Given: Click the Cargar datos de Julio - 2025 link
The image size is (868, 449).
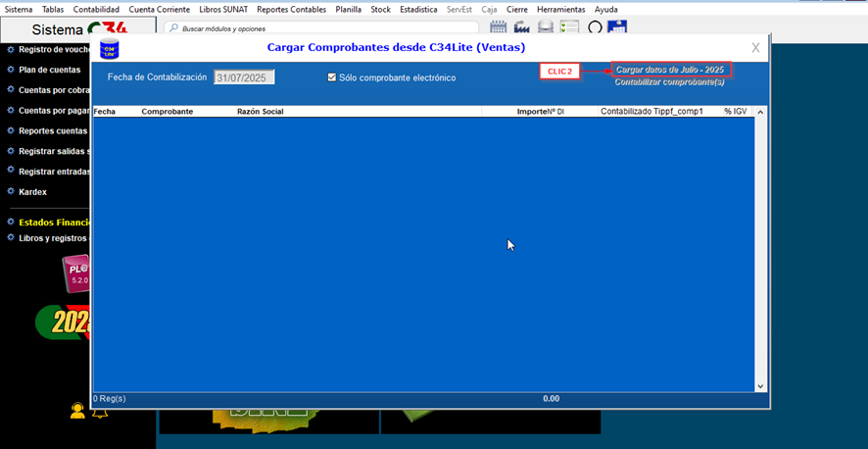Looking at the screenshot, I should pos(670,70).
